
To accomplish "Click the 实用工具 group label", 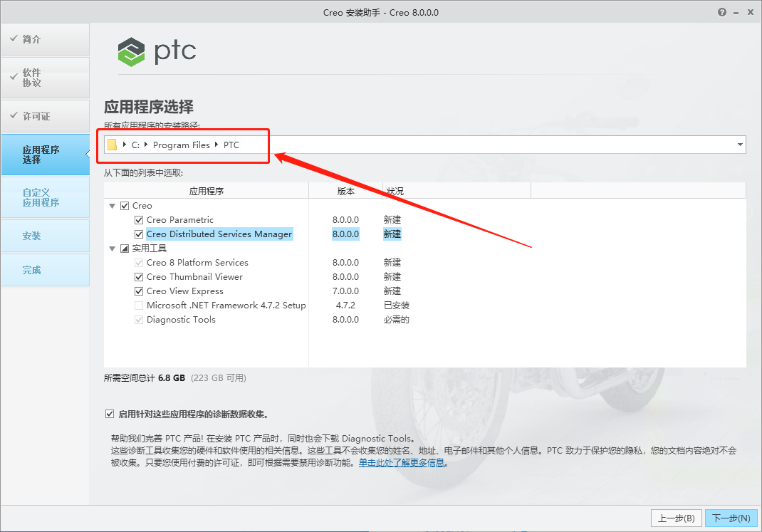I will tap(149, 249).
